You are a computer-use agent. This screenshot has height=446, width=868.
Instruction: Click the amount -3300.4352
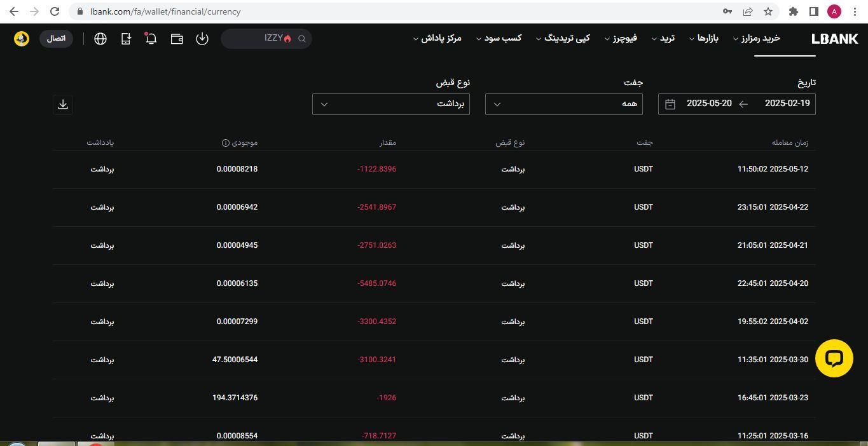[x=377, y=321]
